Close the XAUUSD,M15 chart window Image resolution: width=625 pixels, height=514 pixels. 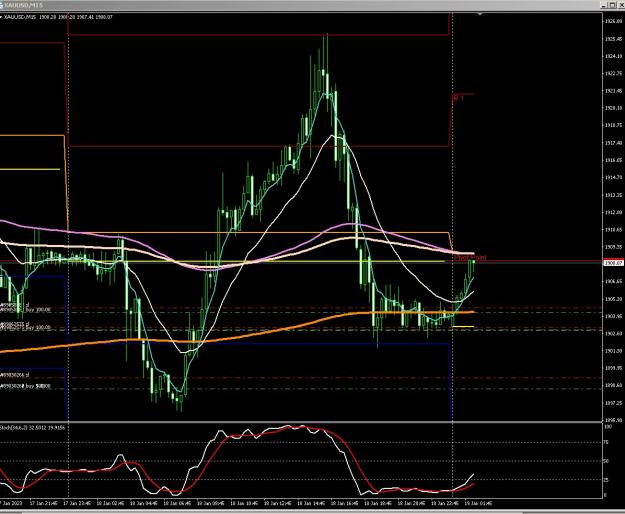click(x=620, y=5)
